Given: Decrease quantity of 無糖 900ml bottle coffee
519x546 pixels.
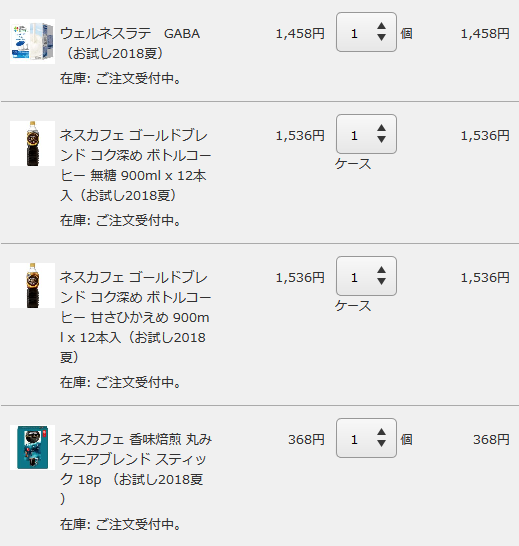Looking at the screenshot, I should coord(381,140).
